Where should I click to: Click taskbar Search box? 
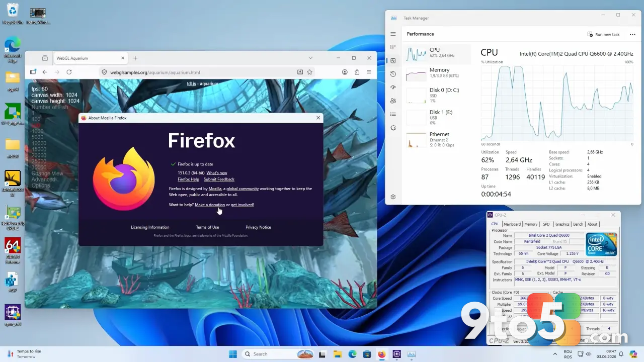point(278,354)
